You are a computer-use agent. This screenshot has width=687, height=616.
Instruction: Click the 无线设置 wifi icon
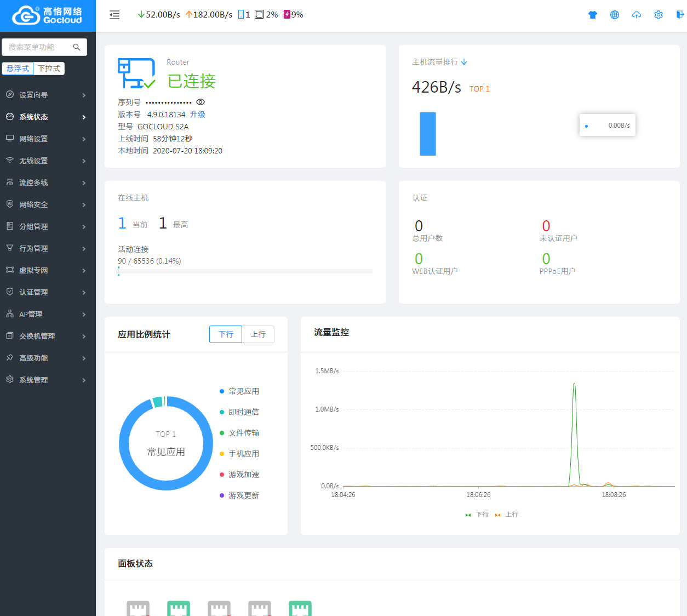pos(10,160)
